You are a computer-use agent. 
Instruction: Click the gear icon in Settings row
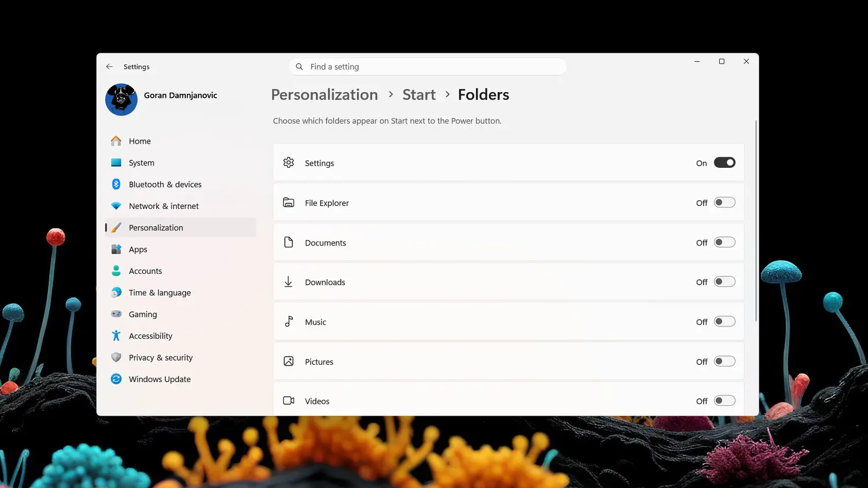pyautogui.click(x=289, y=163)
